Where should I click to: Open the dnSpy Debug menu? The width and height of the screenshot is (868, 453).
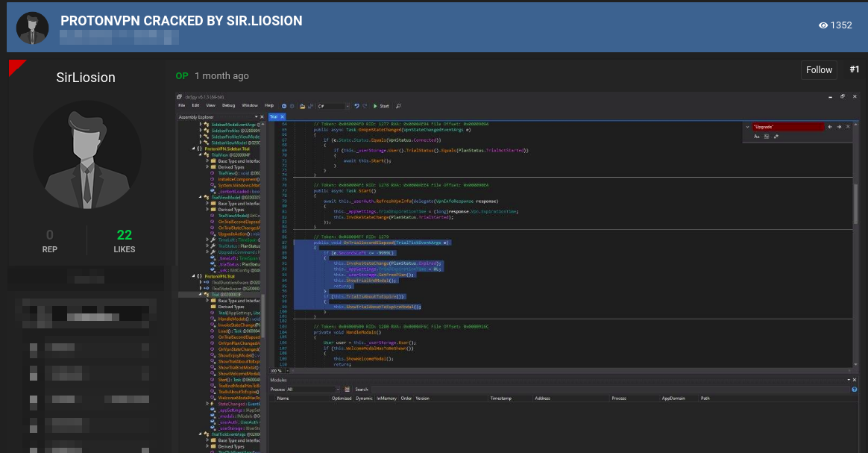(229, 106)
